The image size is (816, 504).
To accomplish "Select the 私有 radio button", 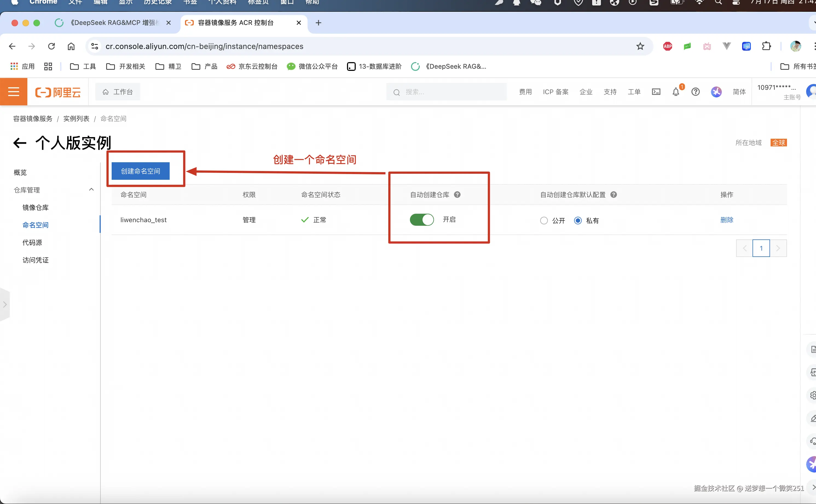I will click(578, 220).
